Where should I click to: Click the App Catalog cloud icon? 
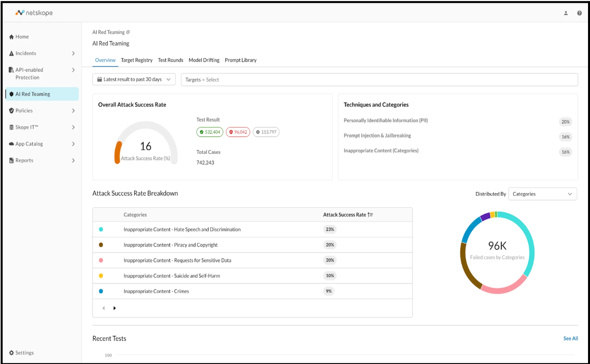point(12,144)
